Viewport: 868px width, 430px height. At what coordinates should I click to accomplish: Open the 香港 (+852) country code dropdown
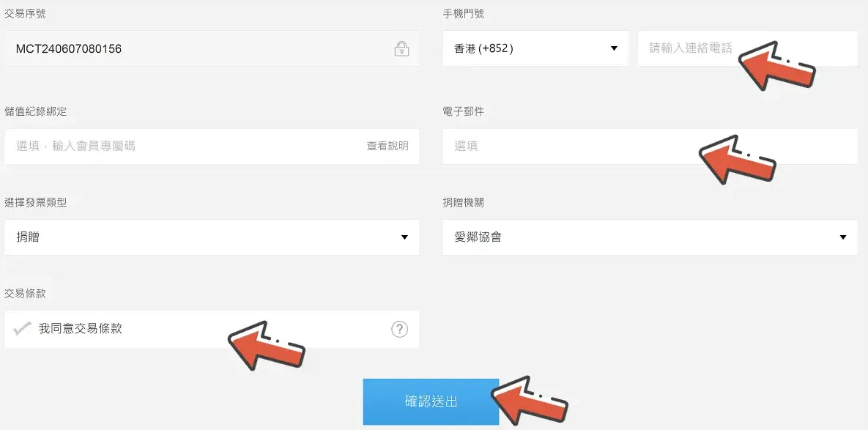click(536, 48)
